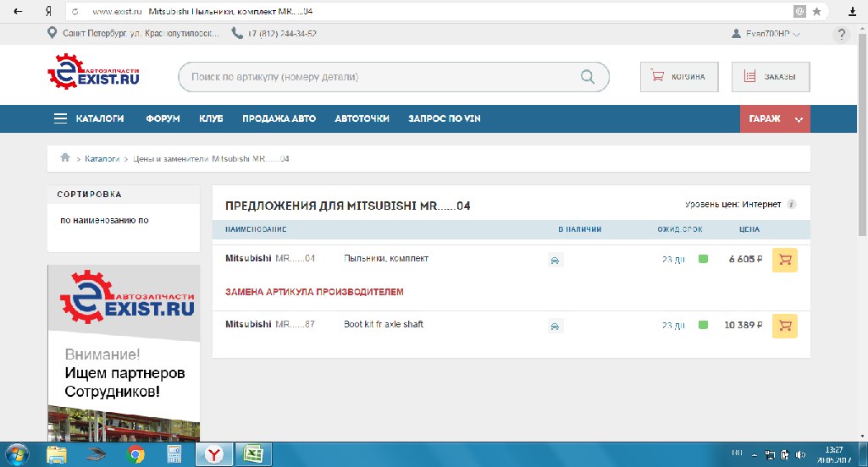This screenshot has width=868, height=467.
Task: Click price level info icon
Action: 792,205
